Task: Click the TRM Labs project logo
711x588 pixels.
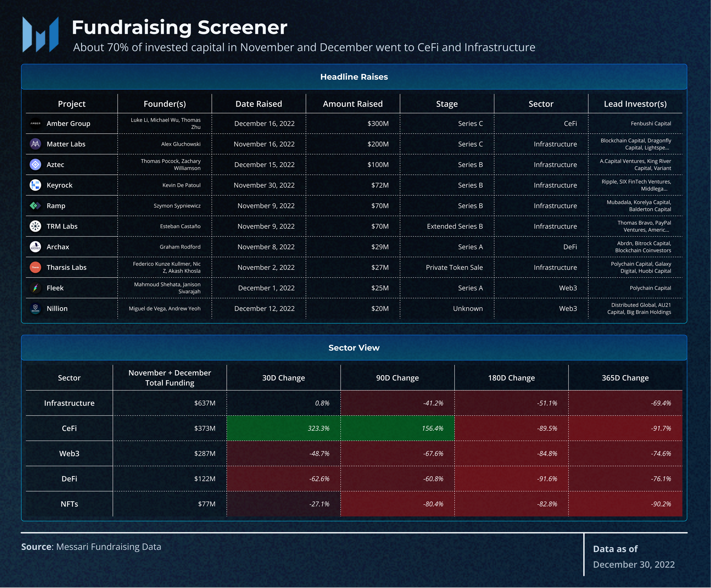Action: (35, 226)
